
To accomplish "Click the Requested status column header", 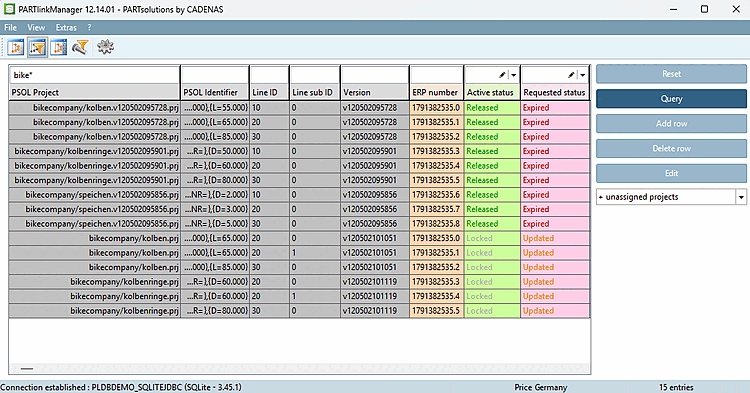I will 555,92.
